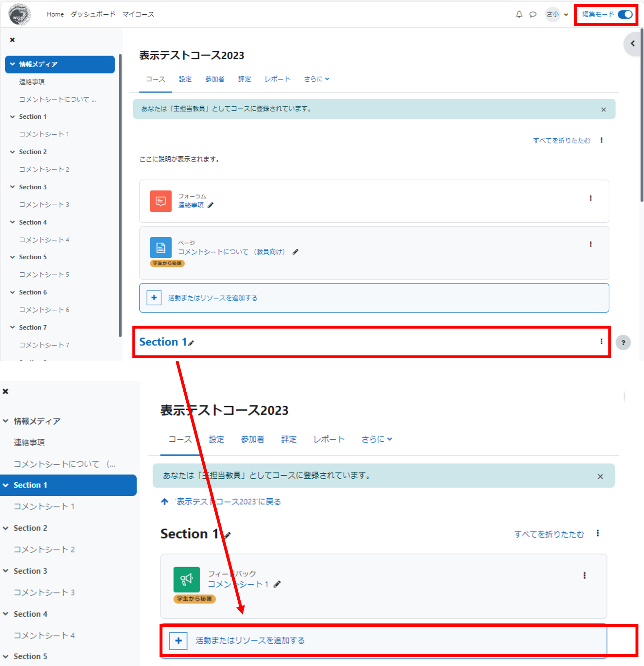Edit the コメントシート 1 feedback title pencil
This screenshot has height=666, width=644.
[x=277, y=584]
